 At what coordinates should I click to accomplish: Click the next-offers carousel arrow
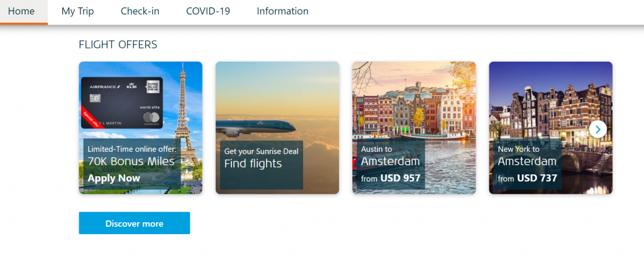pos(597,130)
